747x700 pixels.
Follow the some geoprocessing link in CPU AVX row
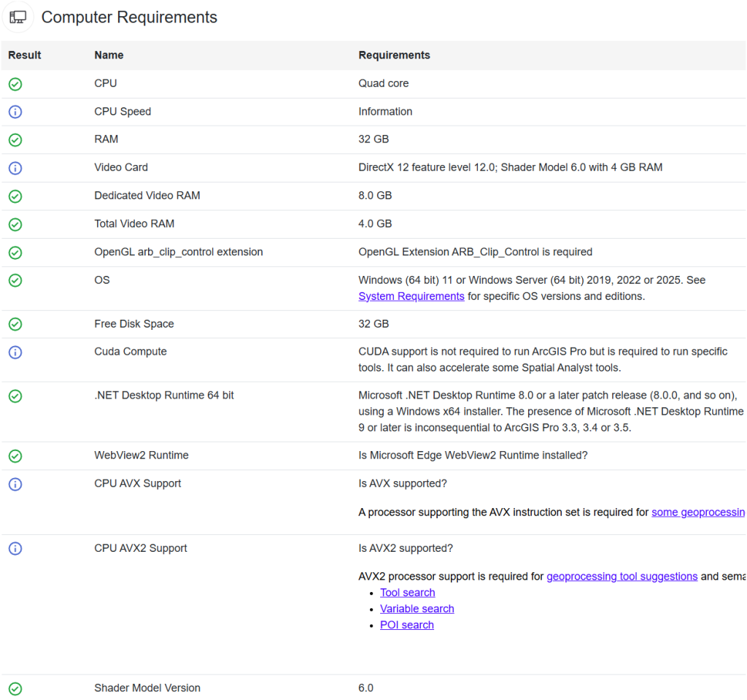tap(697, 512)
